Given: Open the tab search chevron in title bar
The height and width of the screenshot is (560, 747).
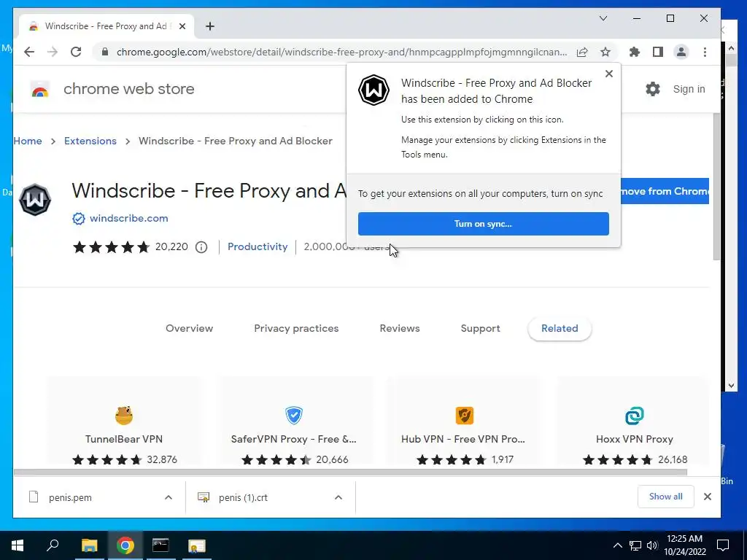Looking at the screenshot, I should (x=603, y=18).
